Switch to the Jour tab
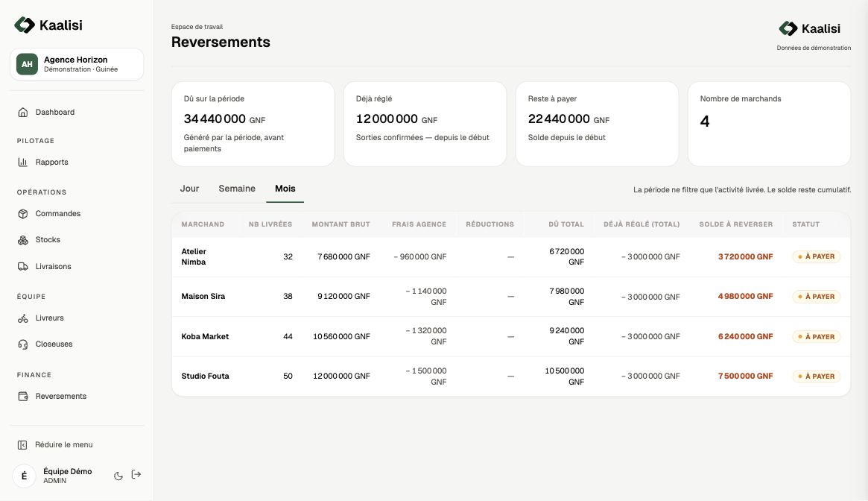 point(189,189)
